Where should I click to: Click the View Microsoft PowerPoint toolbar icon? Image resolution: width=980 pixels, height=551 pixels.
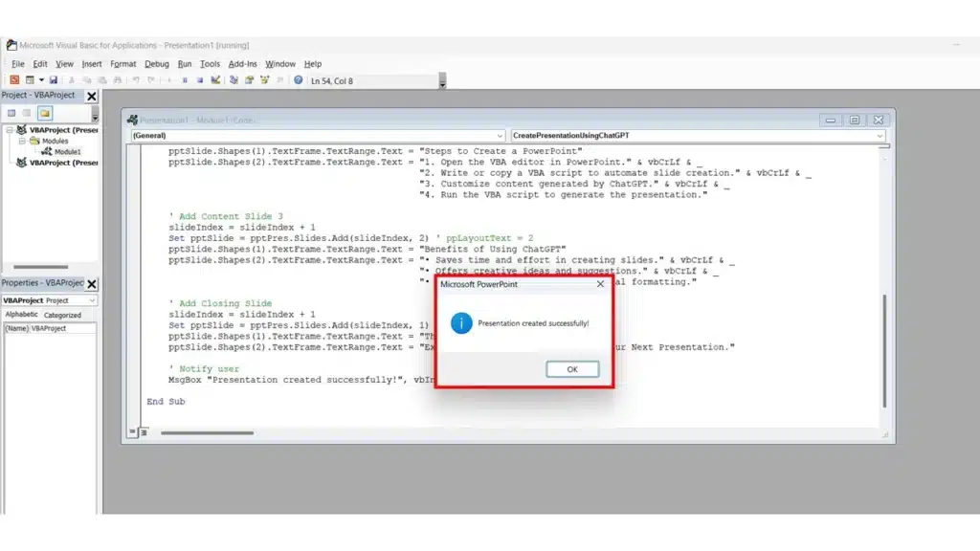(x=13, y=80)
